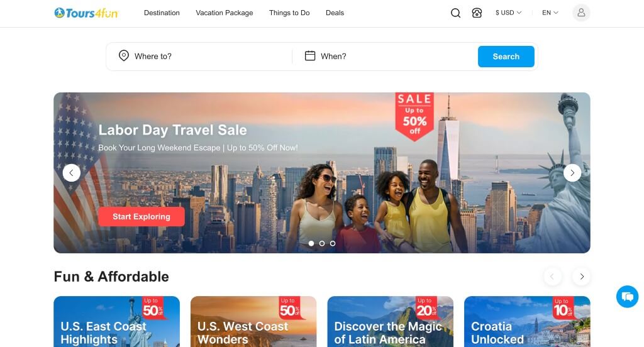Expand the EN language dropdown
Viewport: 644px width, 347px height.
click(550, 13)
